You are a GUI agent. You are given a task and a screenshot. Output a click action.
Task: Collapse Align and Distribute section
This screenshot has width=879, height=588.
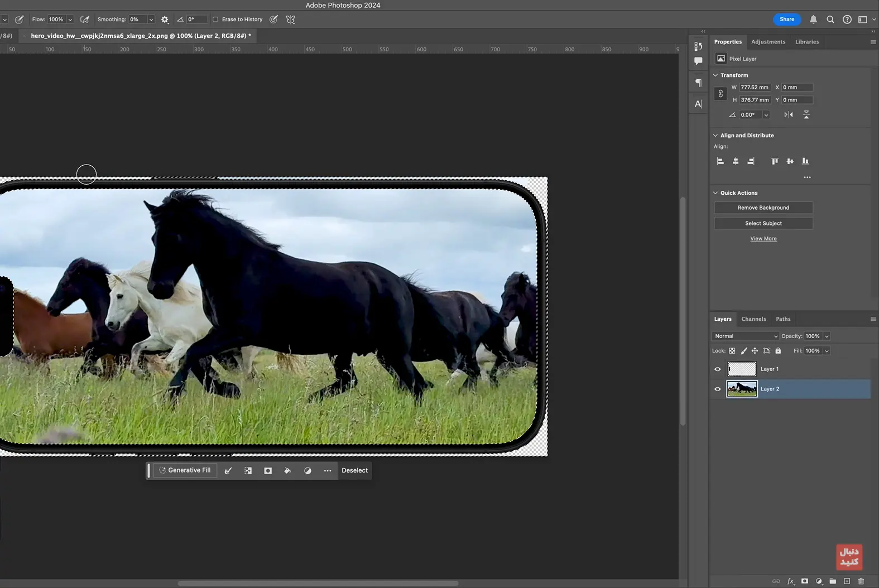[x=715, y=136]
